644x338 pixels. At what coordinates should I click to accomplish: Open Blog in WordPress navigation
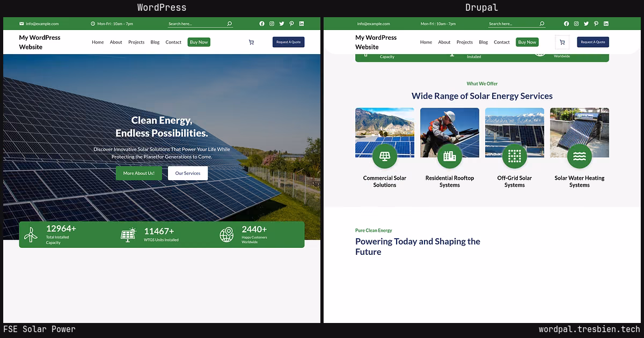tap(155, 42)
